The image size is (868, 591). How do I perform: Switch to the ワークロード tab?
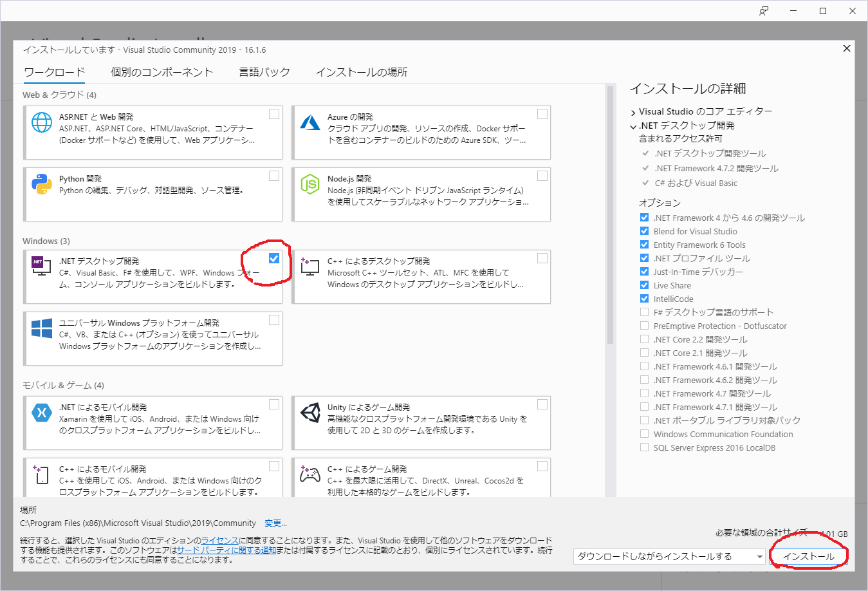(x=55, y=72)
